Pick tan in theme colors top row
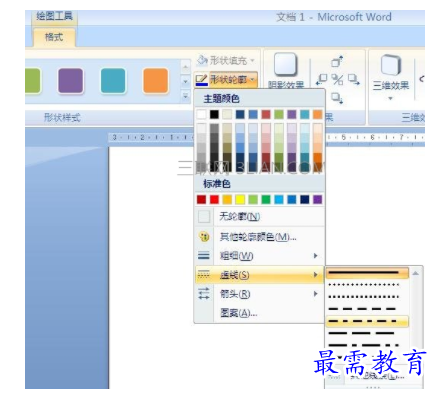 [227, 114]
